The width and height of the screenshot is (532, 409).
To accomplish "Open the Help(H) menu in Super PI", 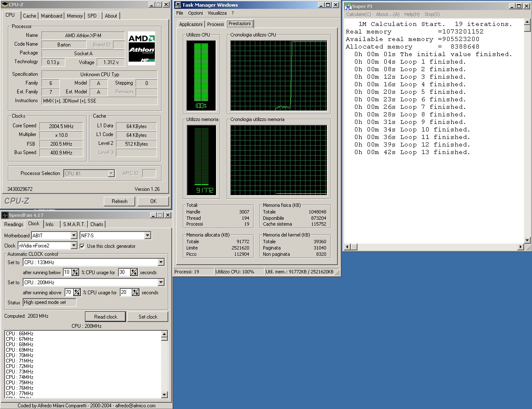I will (412, 14).
